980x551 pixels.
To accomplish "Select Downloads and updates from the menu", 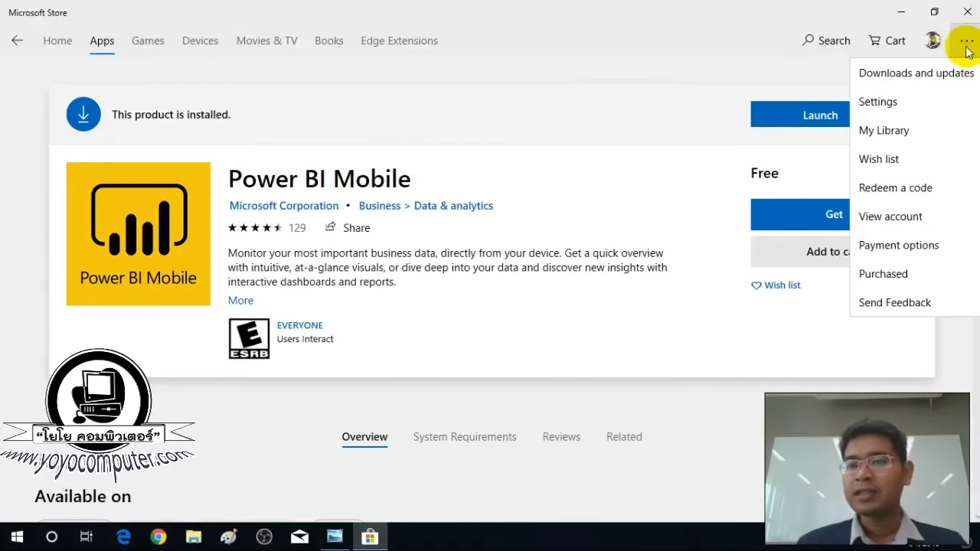I will [x=916, y=73].
